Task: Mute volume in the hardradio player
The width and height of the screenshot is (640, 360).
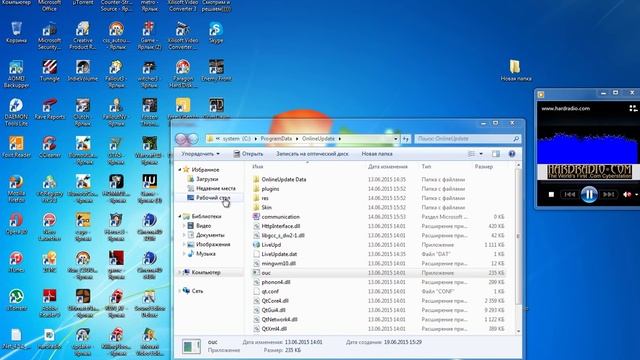Action: 627,195
